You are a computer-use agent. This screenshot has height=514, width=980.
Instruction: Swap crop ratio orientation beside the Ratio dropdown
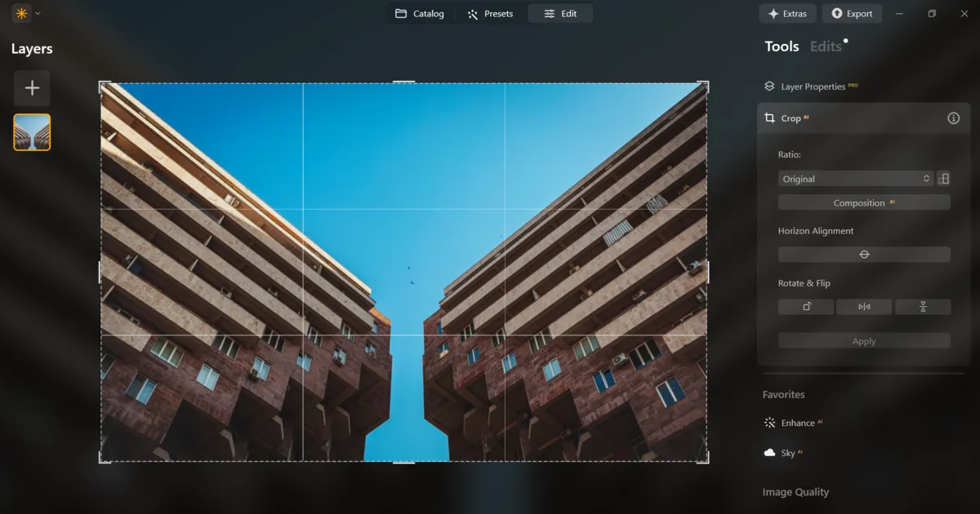pyautogui.click(x=943, y=178)
